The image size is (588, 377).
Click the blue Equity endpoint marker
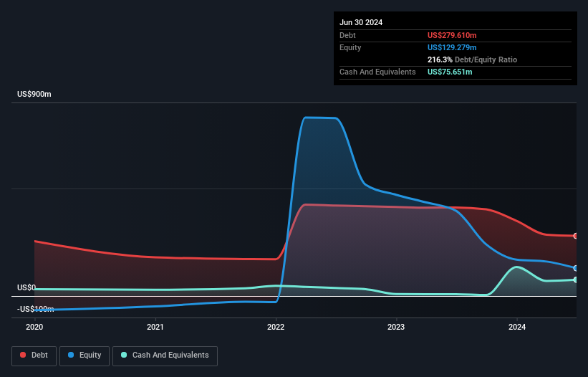[x=576, y=268]
